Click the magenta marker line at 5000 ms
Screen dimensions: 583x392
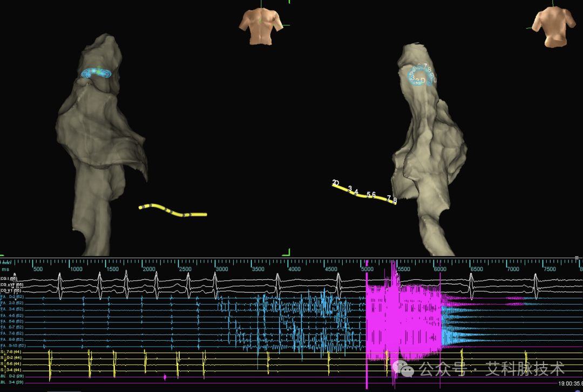tap(367, 325)
